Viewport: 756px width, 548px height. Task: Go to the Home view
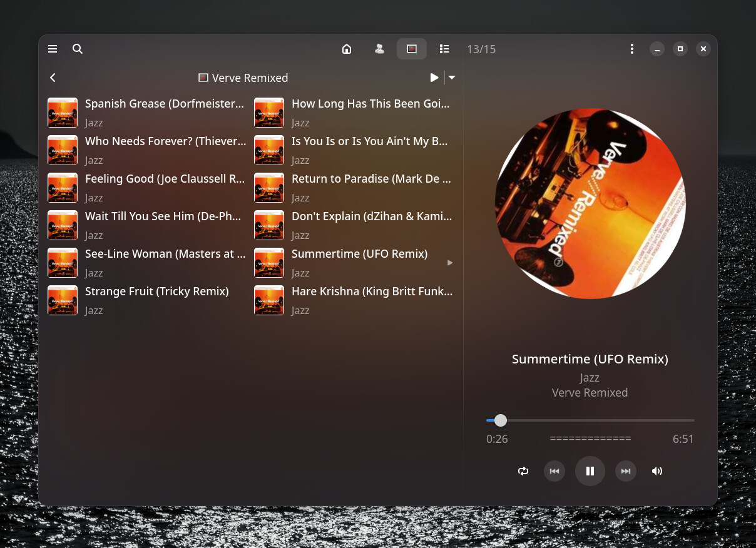click(x=347, y=49)
